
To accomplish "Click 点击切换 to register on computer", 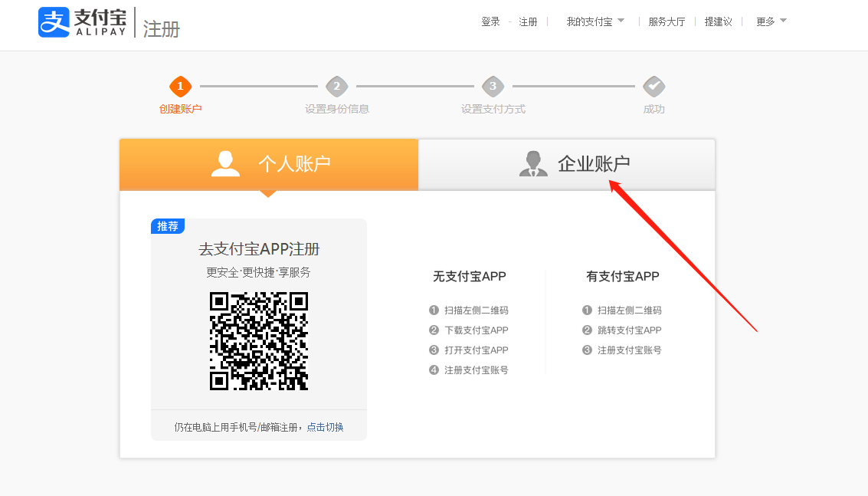I will click(x=325, y=427).
